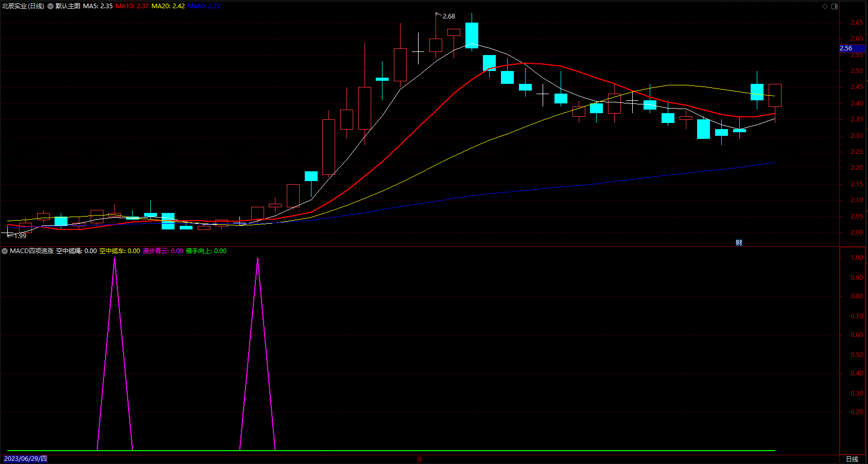Click the 2.00 price axis label

point(857,233)
